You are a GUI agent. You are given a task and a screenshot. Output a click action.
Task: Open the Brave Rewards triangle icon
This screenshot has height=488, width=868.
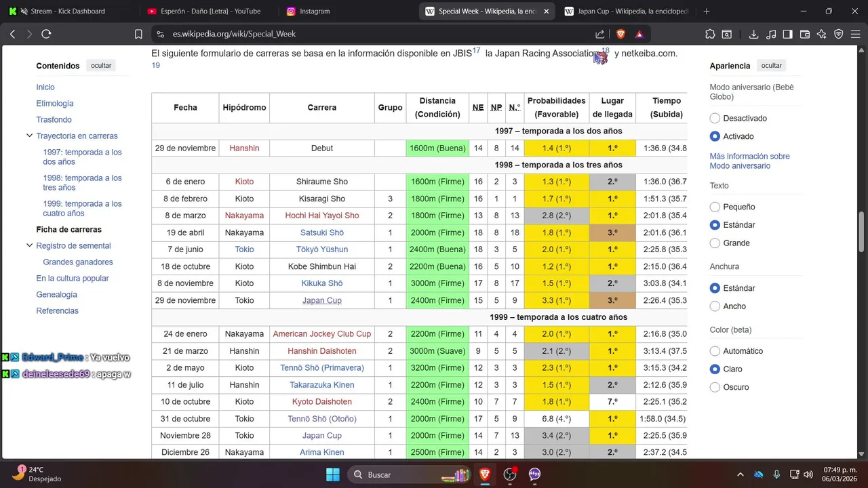point(639,34)
